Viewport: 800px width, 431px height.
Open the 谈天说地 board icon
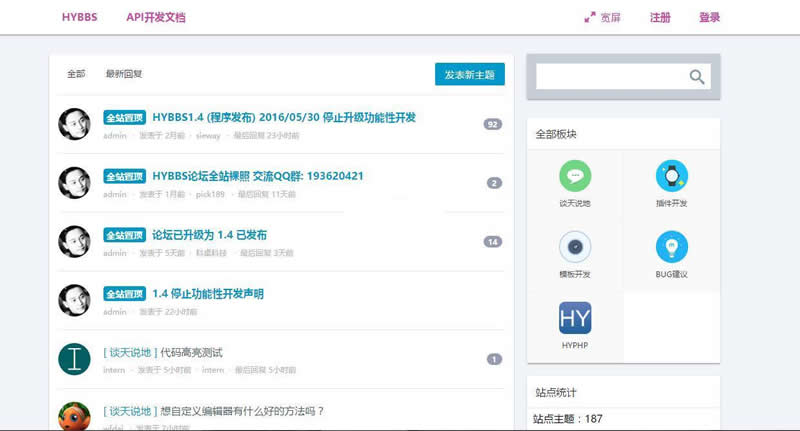(x=575, y=176)
